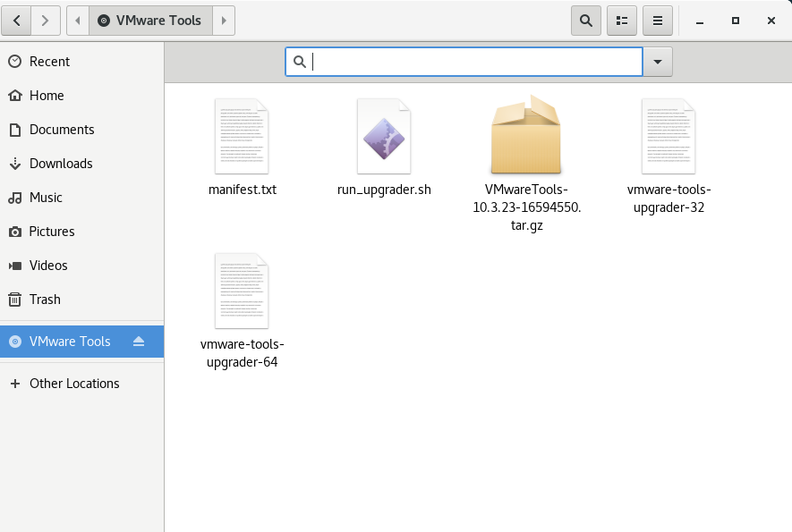
Task: Open the search filter dropdown arrow
Action: pos(658,62)
